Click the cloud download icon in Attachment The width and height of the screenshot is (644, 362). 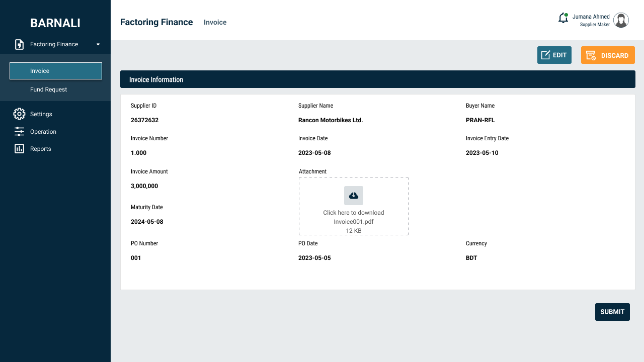click(354, 196)
